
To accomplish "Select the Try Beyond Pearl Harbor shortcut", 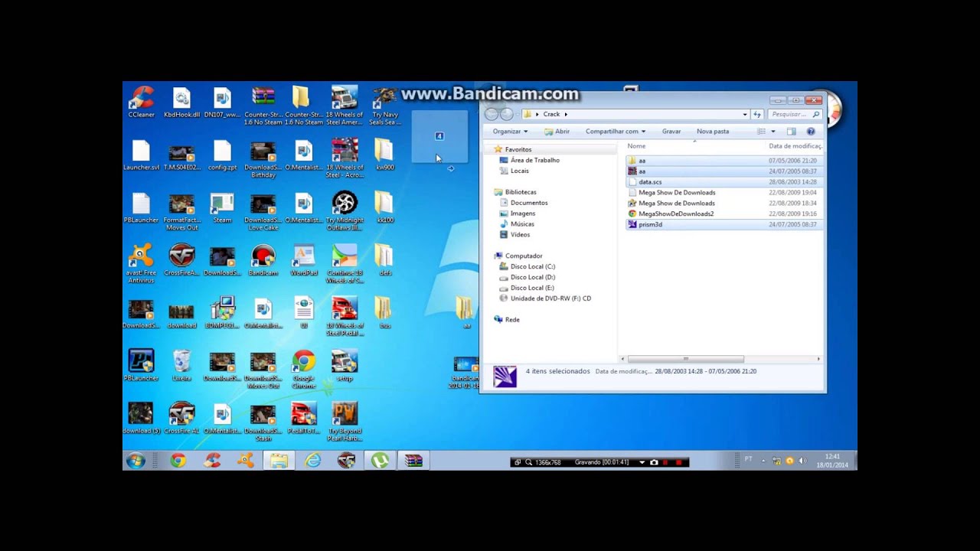I will coord(345,422).
